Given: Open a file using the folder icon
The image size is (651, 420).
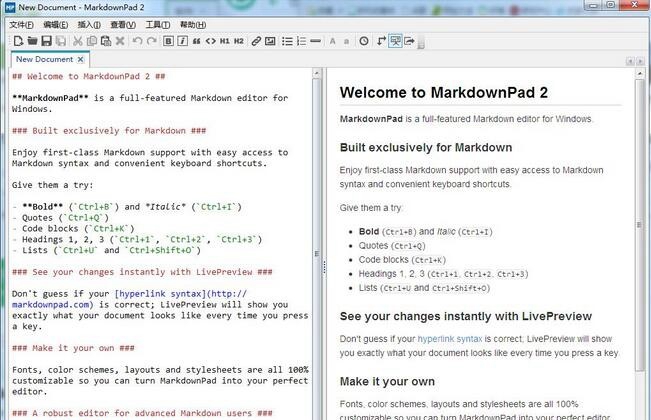Looking at the screenshot, I should point(32,41).
